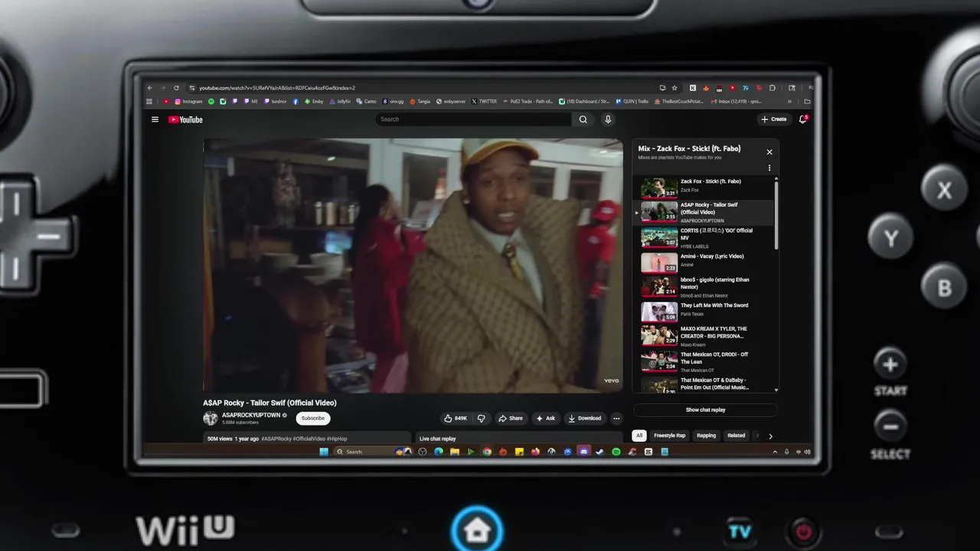Play They Left Me With The Sword
This screenshot has width=980, height=551.
pyautogui.click(x=704, y=311)
